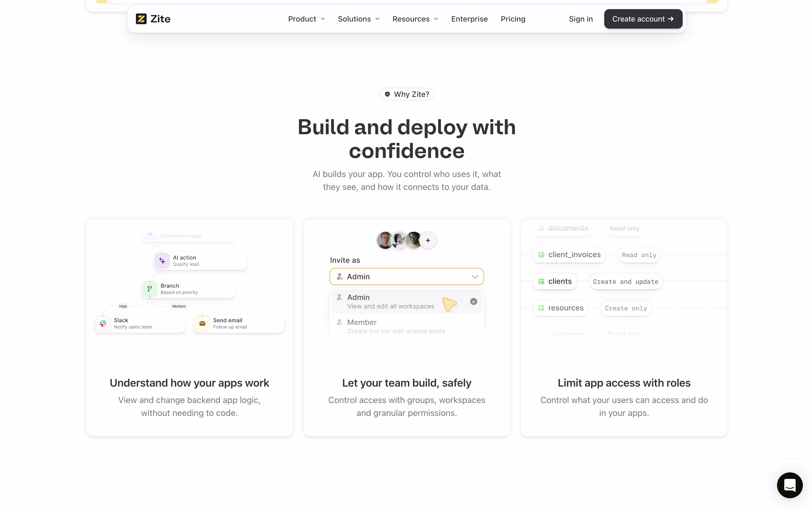Click the Read only badge for client_invoices
The width and height of the screenshot is (812, 509).
tap(639, 255)
